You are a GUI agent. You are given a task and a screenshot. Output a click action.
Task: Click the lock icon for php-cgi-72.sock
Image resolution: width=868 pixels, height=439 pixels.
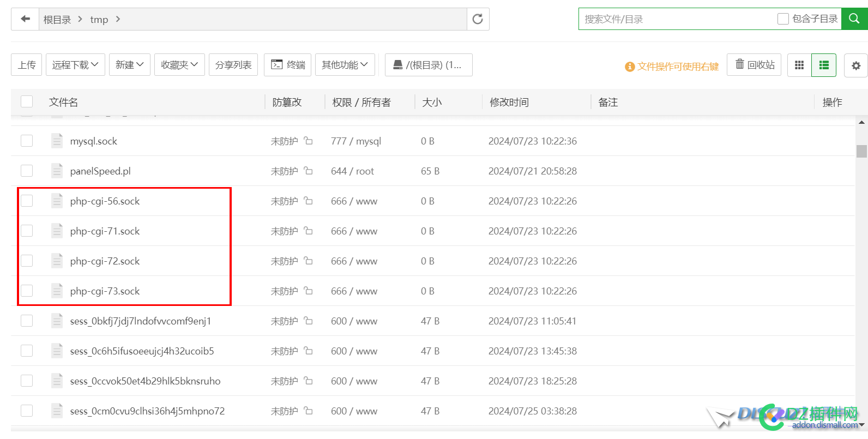308,261
